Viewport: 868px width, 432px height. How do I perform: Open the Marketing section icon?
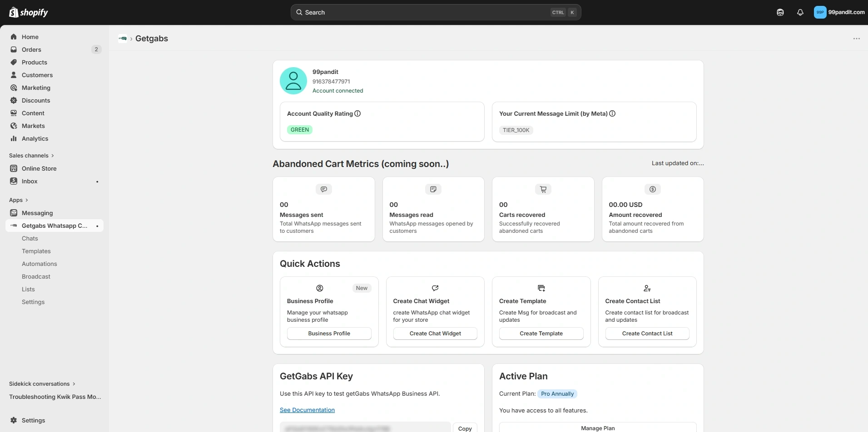14,88
